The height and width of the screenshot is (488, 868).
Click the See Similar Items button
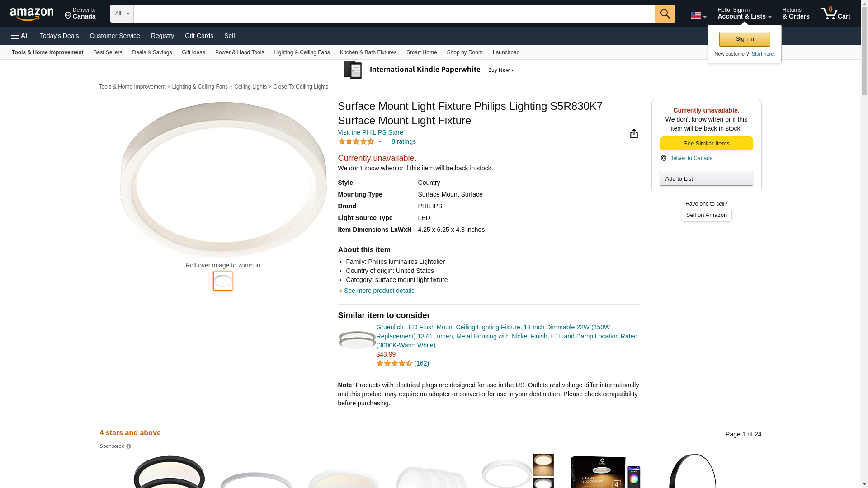706,144
